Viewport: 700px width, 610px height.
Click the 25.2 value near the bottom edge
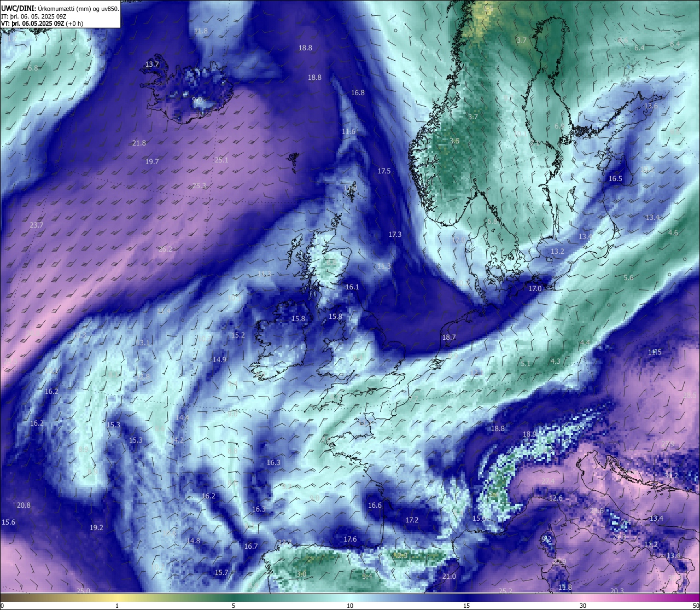[506, 591]
